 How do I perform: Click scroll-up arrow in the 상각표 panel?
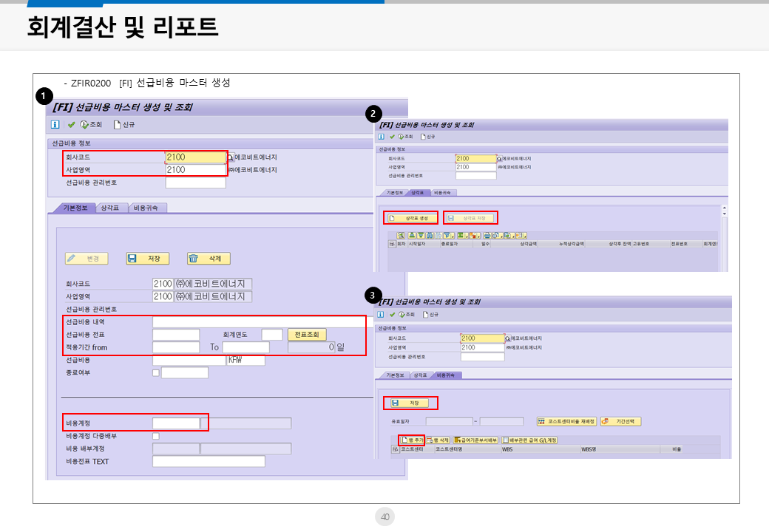(x=725, y=208)
